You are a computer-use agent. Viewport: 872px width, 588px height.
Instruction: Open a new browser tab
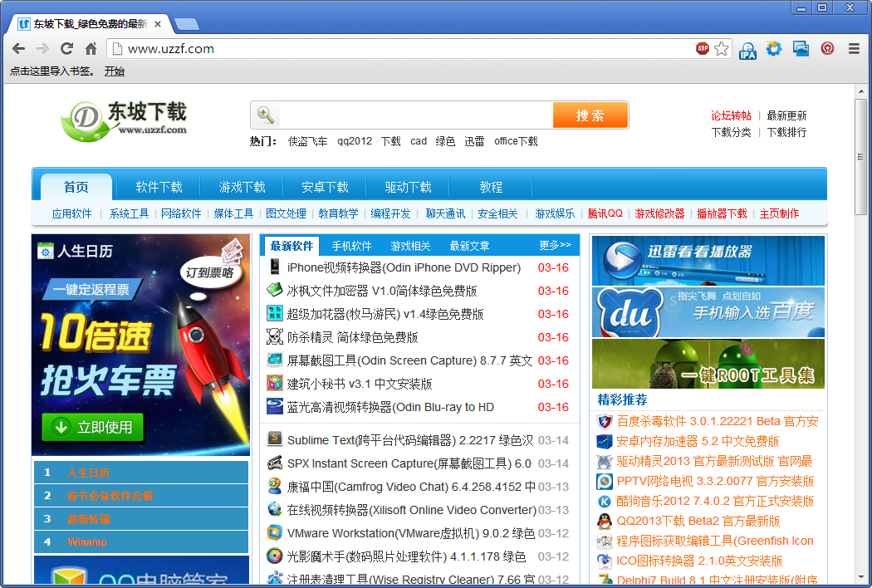186,24
